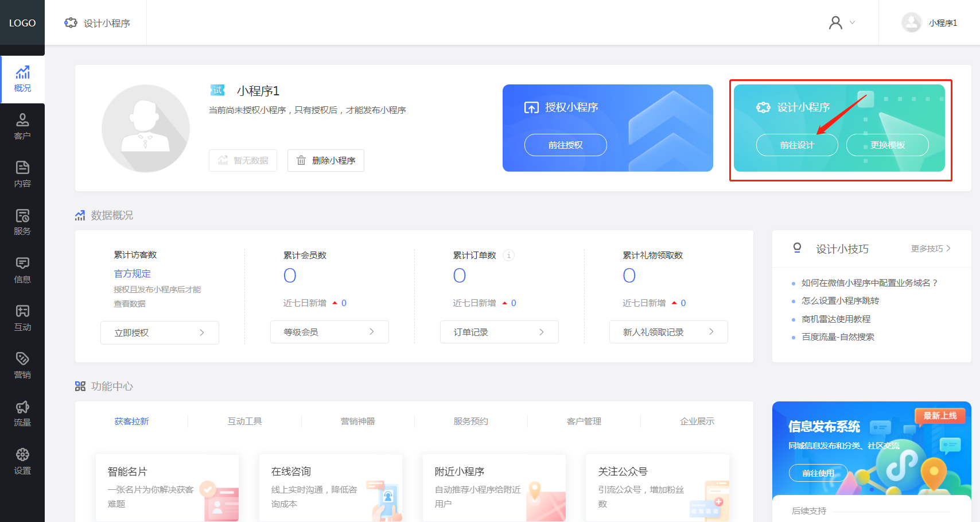The width and height of the screenshot is (980, 522).
Task: Open the 概况 overview sidebar icon
Action: tap(22, 79)
